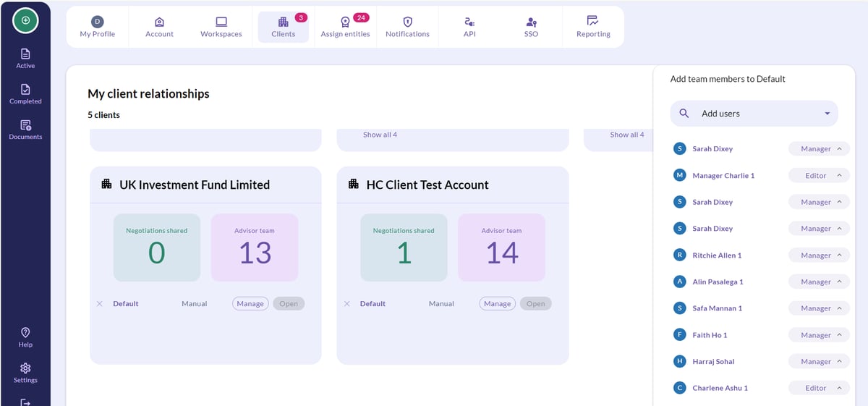Viewport: 868px width, 406px height.
Task: Expand the Add users dropdown arrow
Action: point(827,114)
